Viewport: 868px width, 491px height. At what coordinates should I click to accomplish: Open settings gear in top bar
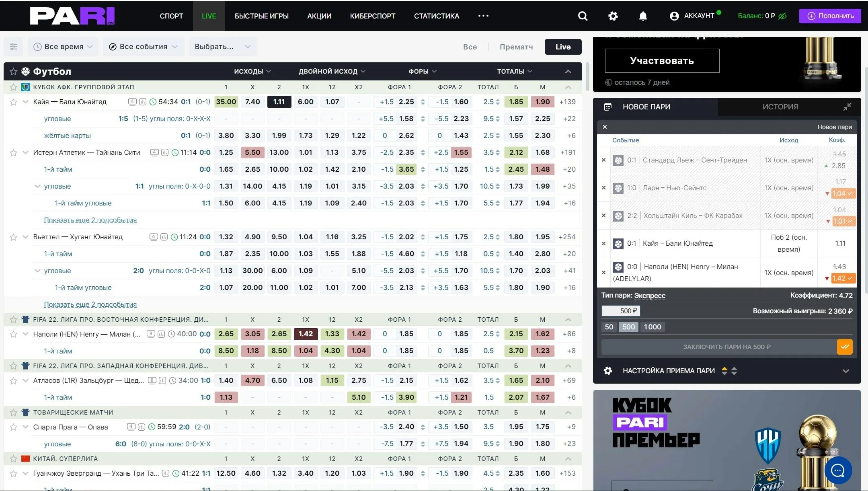pyautogui.click(x=613, y=16)
